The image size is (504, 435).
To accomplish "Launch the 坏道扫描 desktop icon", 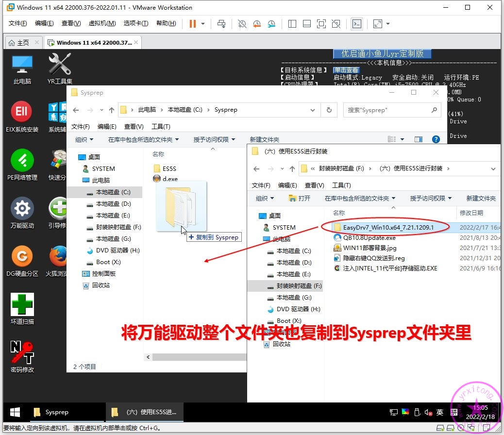I will coord(22,309).
